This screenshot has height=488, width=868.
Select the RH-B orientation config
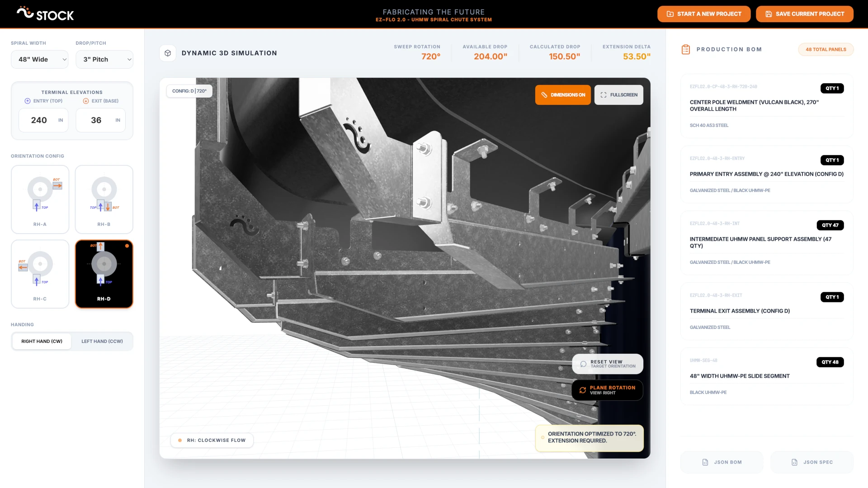pyautogui.click(x=104, y=199)
